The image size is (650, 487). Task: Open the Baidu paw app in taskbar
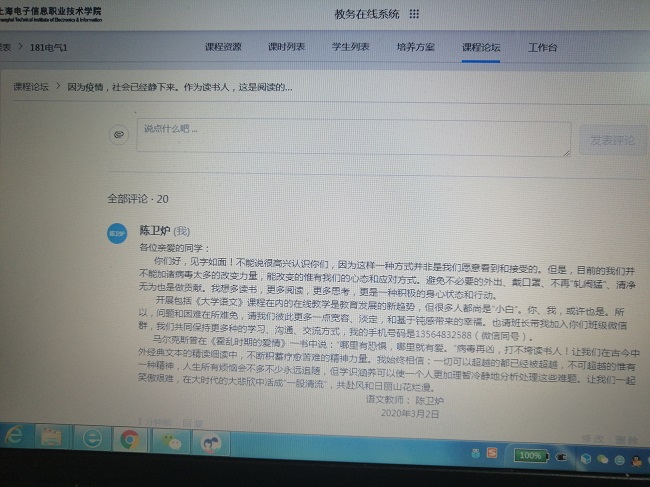tap(209, 439)
